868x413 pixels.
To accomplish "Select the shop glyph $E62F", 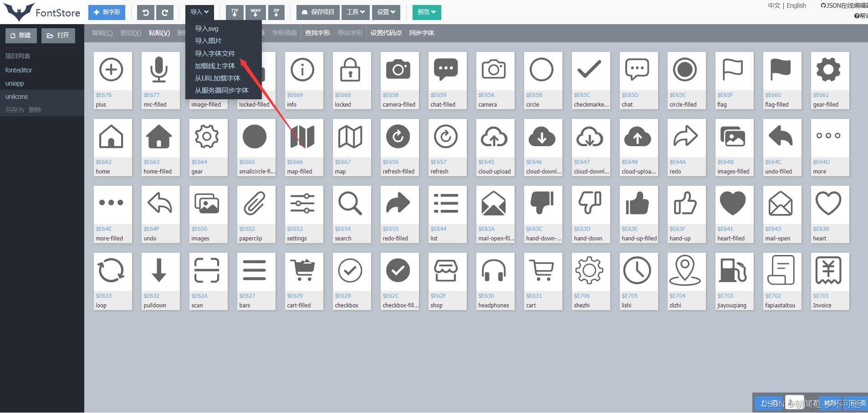I will (448, 281).
